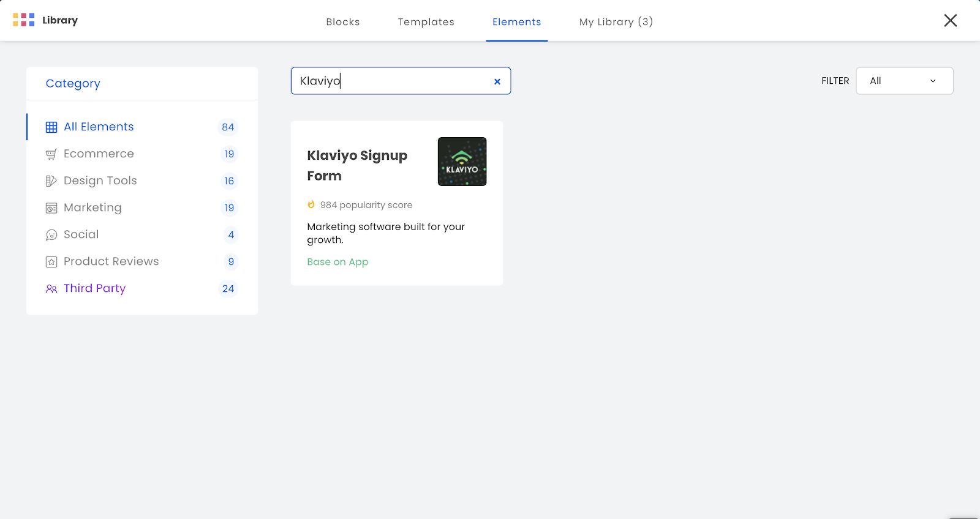
Task: Select Social category
Action: point(142,234)
